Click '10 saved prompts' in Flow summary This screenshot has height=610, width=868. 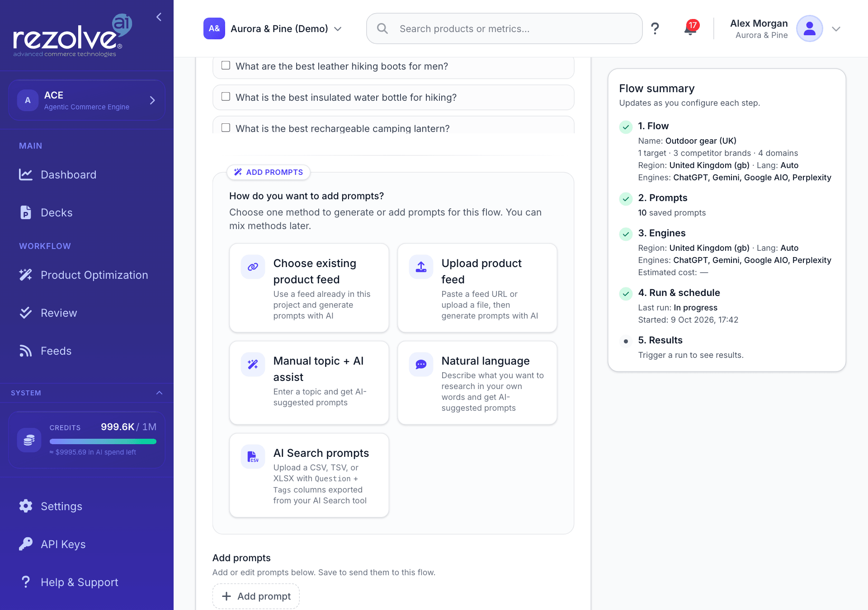pos(672,213)
